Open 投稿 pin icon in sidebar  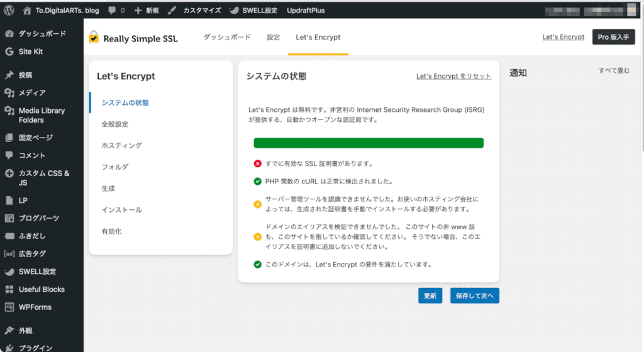pos(9,75)
